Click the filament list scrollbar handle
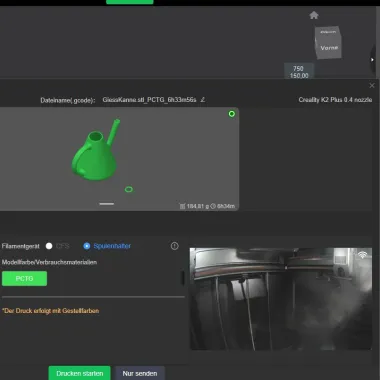 (182, 278)
